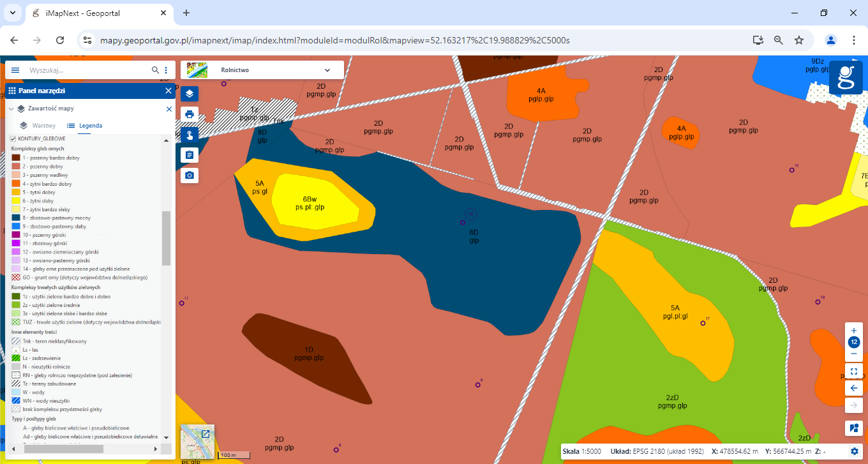Take a map snapshot with camera icon
The image size is (868, 464).
(x=190, y=175)
